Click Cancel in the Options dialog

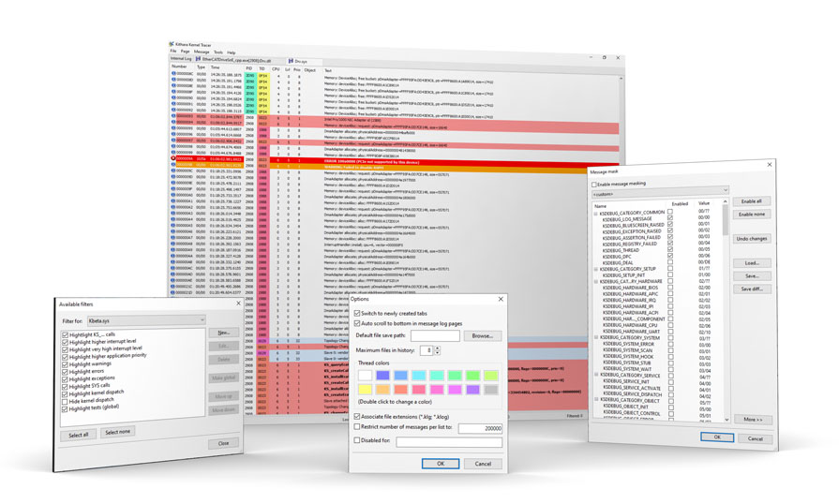tap(483, 464)
